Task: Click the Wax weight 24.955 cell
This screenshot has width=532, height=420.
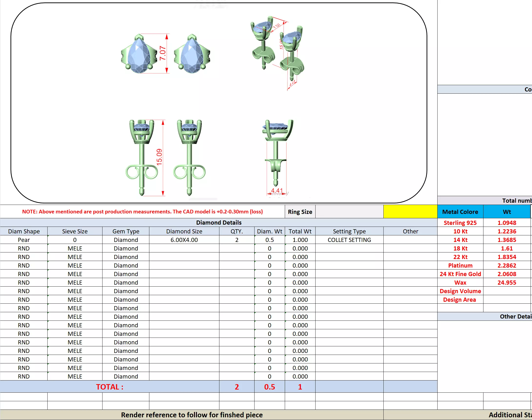Action: (507, 282)
